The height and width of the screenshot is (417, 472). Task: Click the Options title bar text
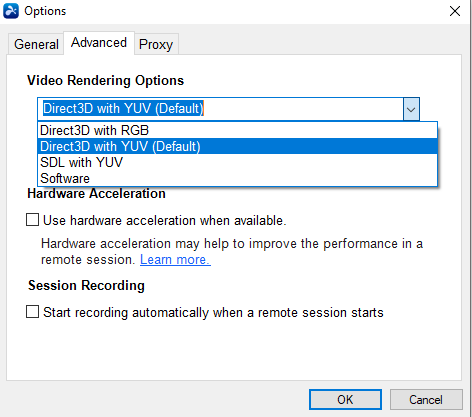pyautogui.click(x=45, y=11)
